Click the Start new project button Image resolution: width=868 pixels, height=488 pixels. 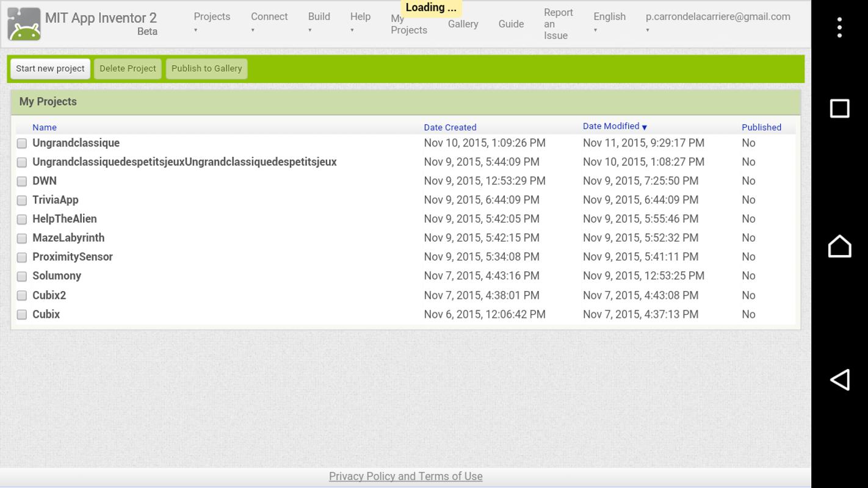click(x=50, y=68)
